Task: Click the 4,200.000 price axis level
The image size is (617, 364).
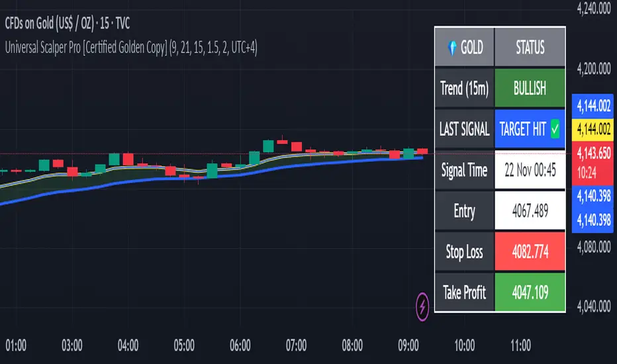Action: point(594,69)
